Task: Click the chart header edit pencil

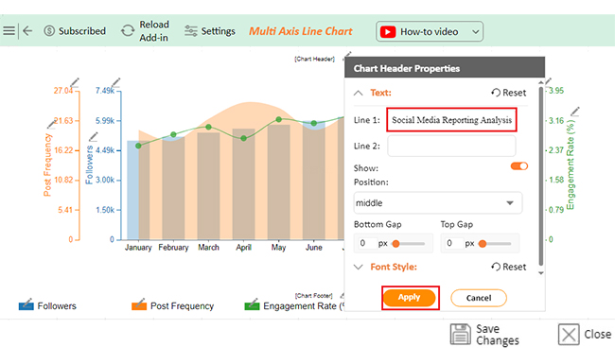Action: [347, 55]
